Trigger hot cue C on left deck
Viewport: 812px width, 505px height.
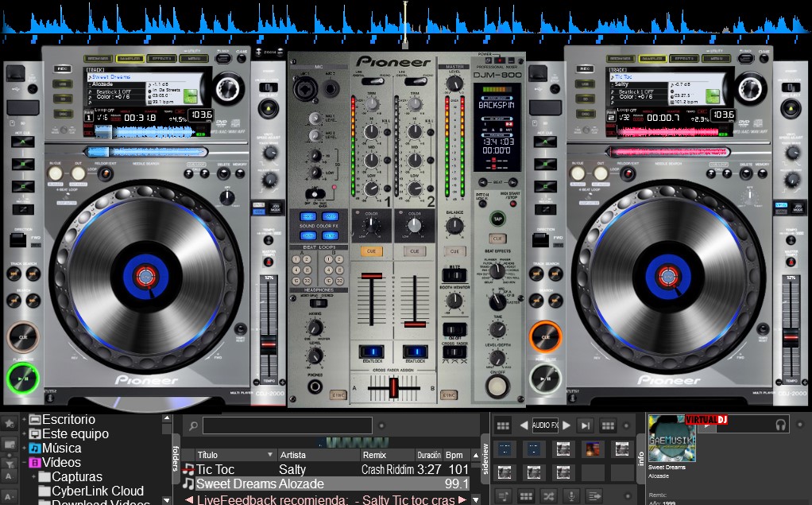pyautogui.click(x=23, y=186)
